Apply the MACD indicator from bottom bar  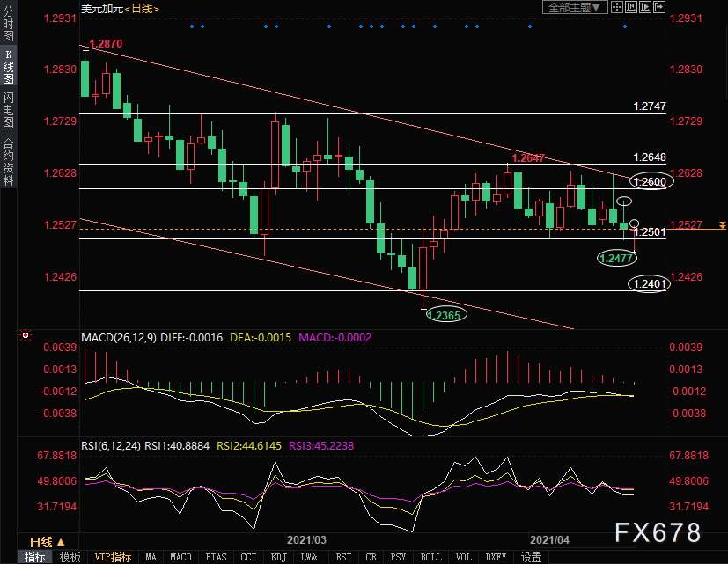click(180, 557)
